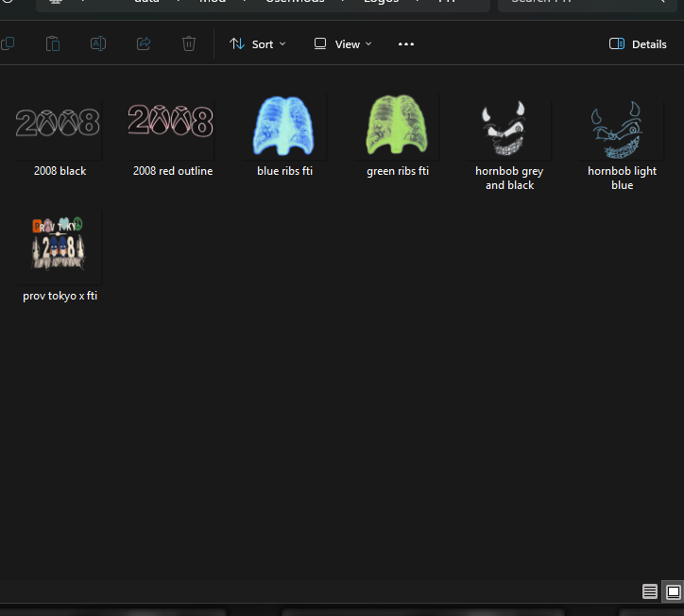Switch to large thumbnails view in status bar
The width and height of the screenshot is (684, 616).
[x=672, y=591]
